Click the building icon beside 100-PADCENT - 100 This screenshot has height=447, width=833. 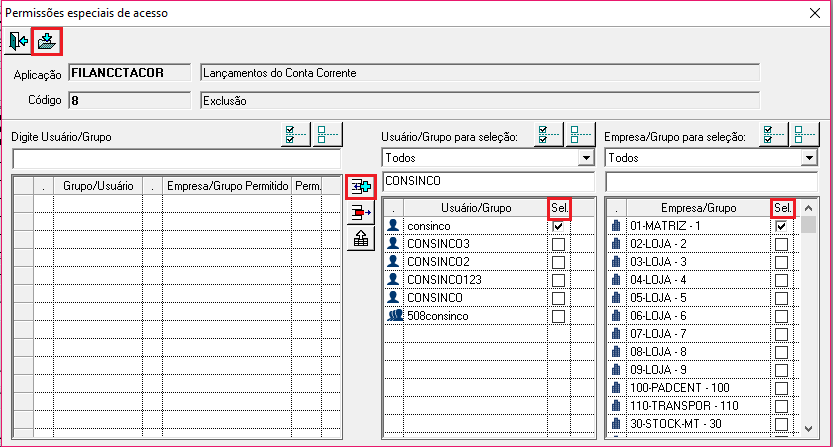click(616, 387)
